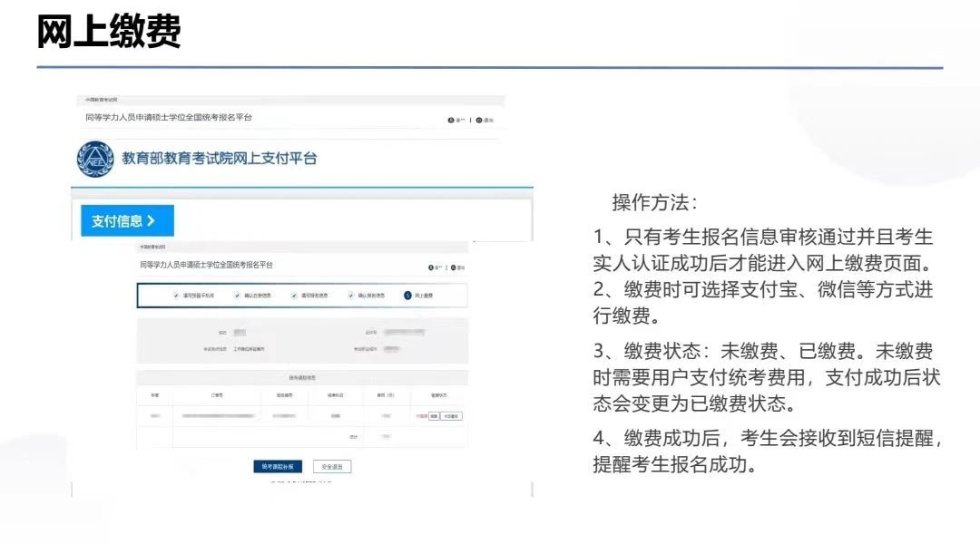The image size is (980, 544).
Task: Click upper 同等学力人员申请硕士学位全国统考报名平台 title
Action: pyautogui.click(x=169, y=118)
